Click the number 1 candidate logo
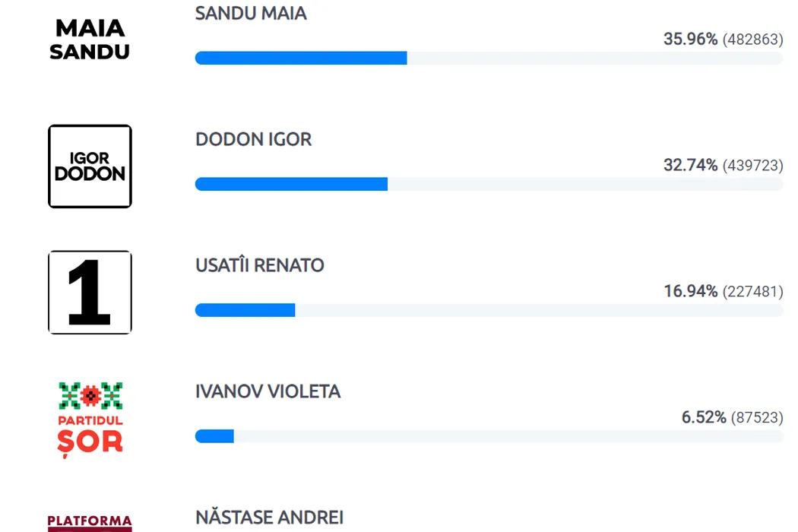The width and height of the screenshot is (798, 532). pos(90,292)
